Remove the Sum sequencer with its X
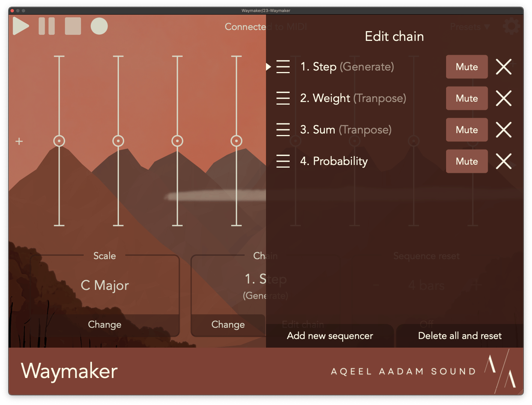This screenshot has height=405, width=532. coord(503,130)
